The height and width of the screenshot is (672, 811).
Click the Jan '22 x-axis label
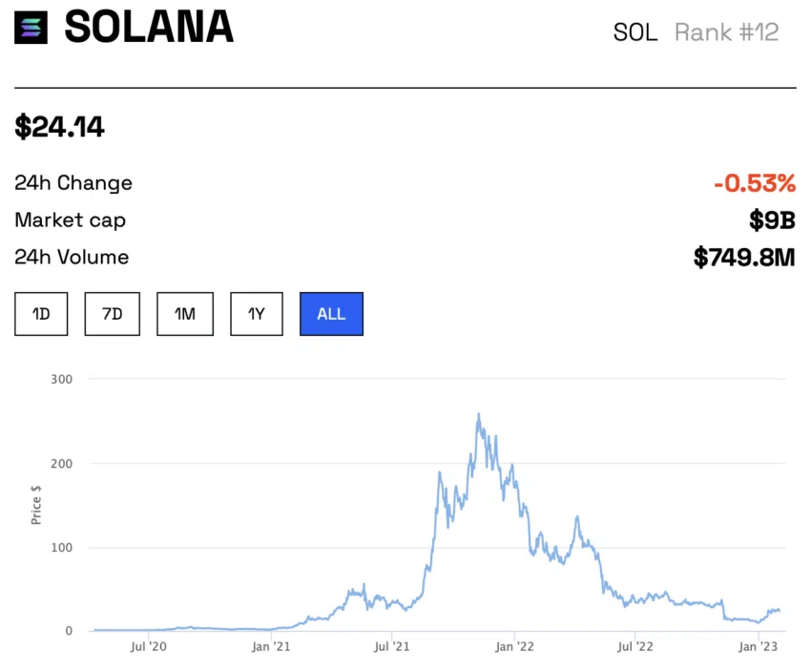(514, 647)
